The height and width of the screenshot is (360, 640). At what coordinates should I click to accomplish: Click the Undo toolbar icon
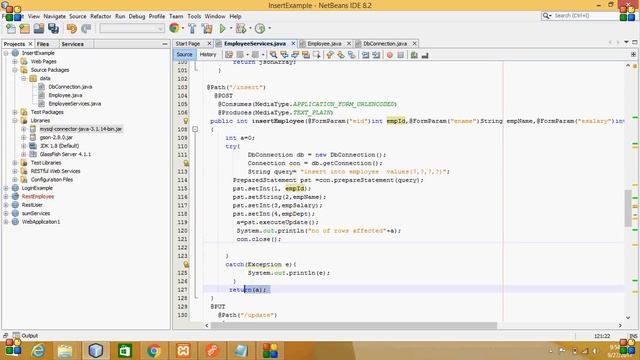[72, 29]
